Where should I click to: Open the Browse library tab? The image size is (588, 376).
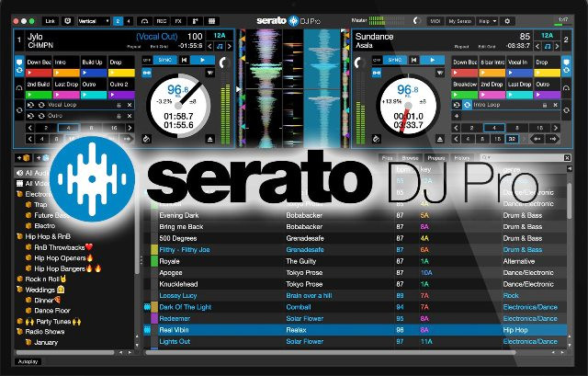click(x=410, y=158)
